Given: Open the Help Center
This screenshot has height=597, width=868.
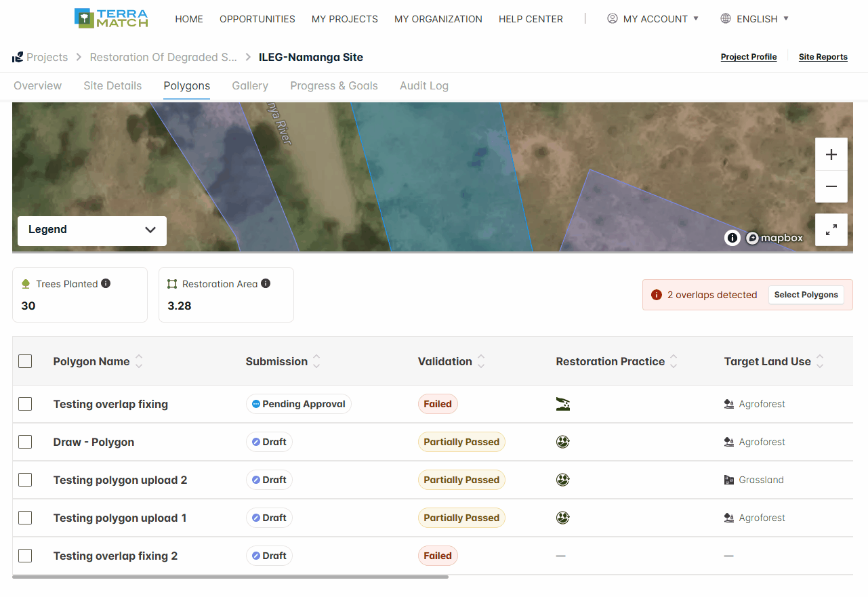Looking at the screenshot, I should coord(531,19).
